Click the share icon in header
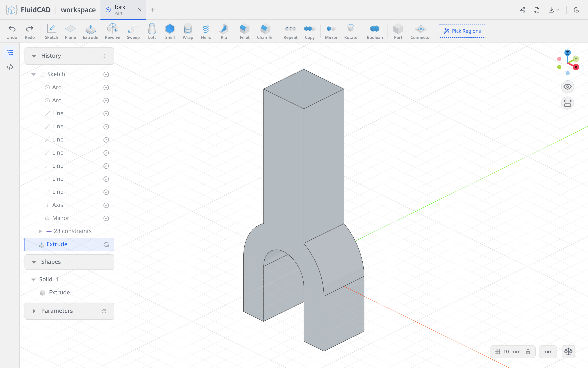The width and height of the screenshot is (588, 368). (x=522, y=10)
